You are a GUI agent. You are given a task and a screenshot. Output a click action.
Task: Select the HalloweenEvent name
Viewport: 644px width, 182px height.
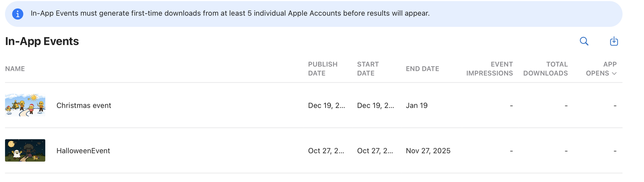[83, 151]
